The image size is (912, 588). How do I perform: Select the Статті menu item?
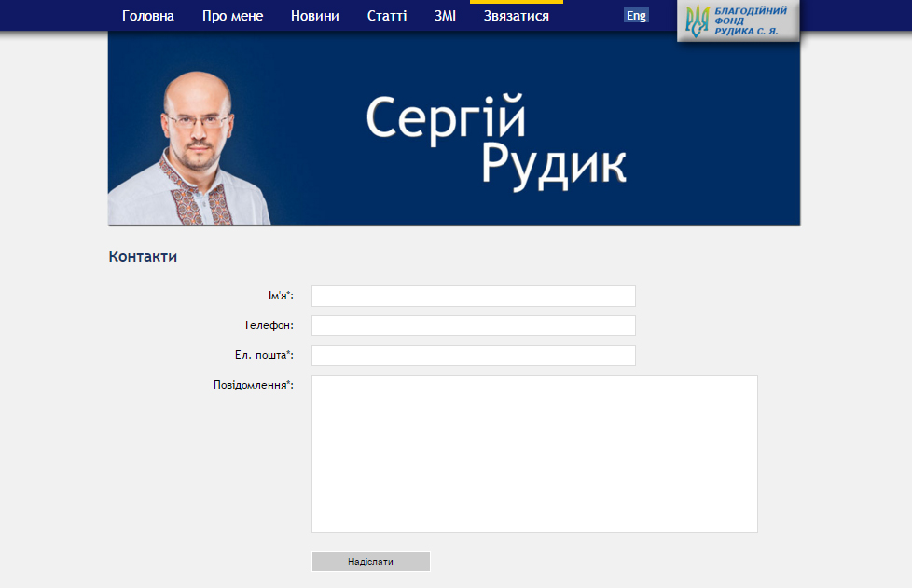pyautogui.click(x=387, y=16)
